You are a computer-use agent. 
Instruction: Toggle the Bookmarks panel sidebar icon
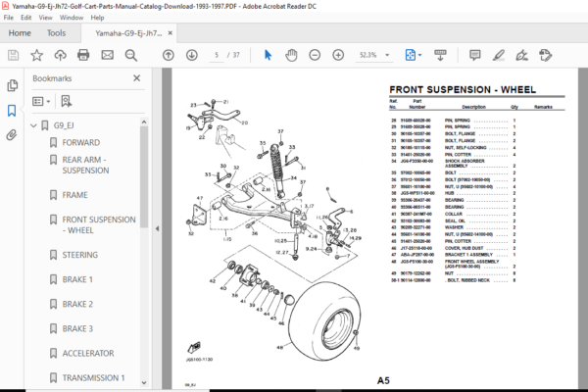tap(12, 111)
